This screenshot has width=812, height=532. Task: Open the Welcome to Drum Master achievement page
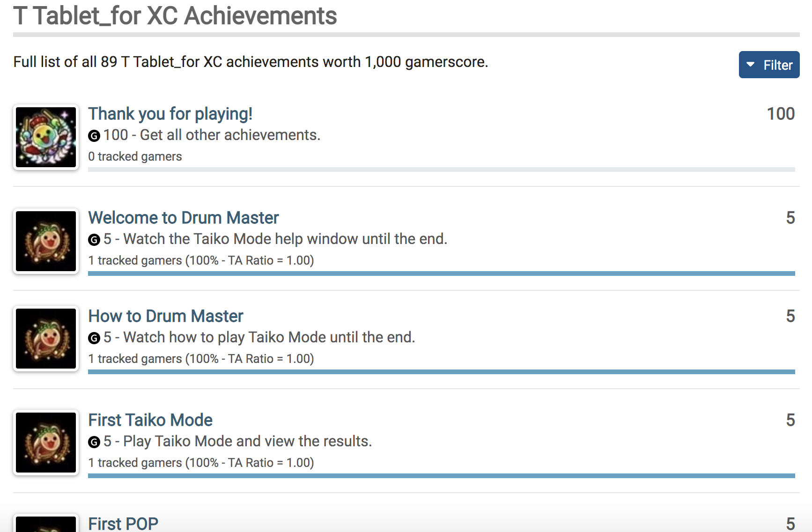pos(183,217)
